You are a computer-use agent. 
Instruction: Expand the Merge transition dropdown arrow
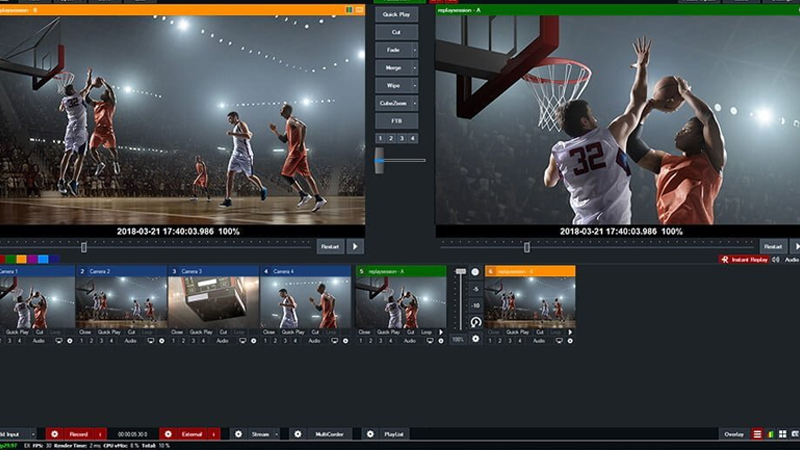pyautogui.click(x=413, y=67)
